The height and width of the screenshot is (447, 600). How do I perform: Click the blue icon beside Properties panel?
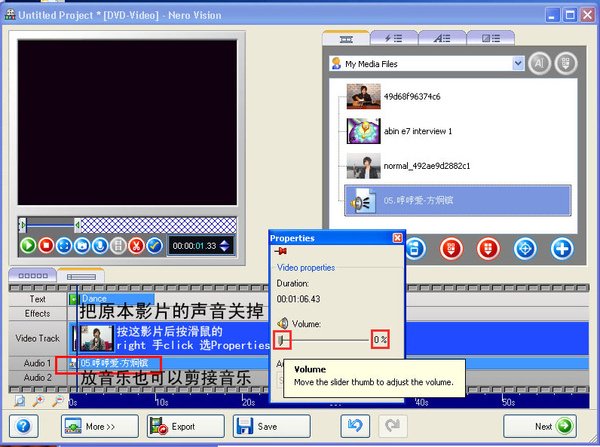point(416,249)
